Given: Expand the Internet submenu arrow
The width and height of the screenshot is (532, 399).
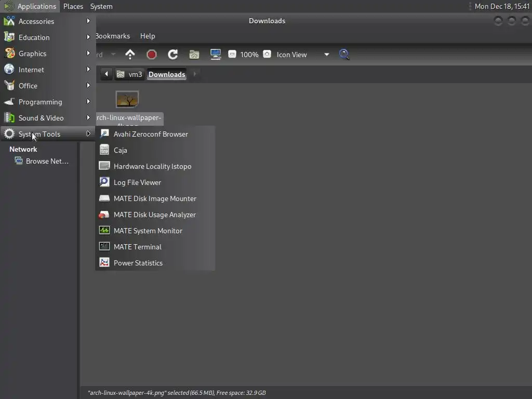Looking at the screenshot, I should point(88,69).
